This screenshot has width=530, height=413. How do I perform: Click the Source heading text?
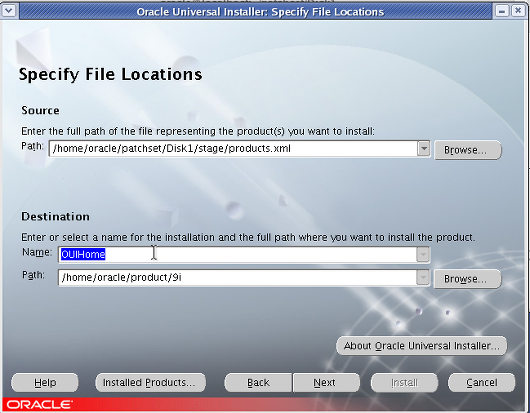[x=40, y=111]
